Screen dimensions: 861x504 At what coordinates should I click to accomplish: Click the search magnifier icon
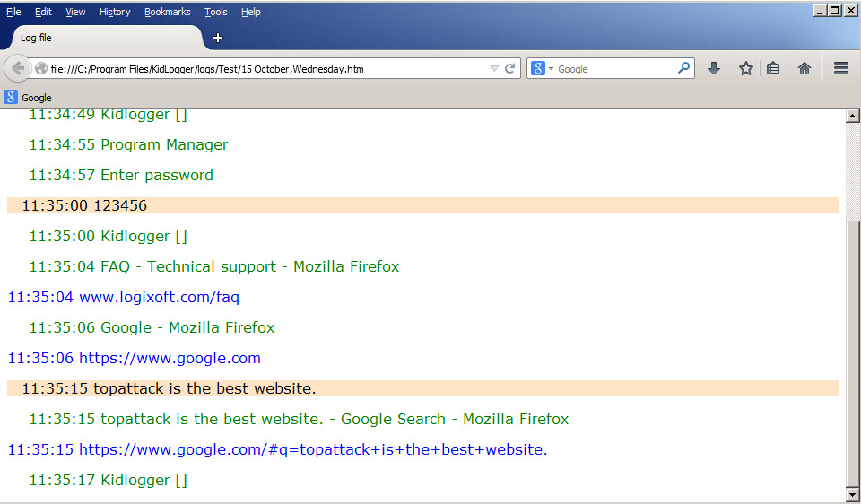(683, 68)
